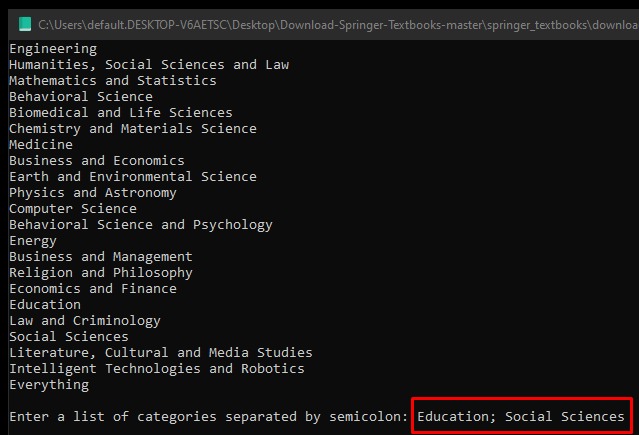Click the window title path text
Image resolution: width=639 pixels, height=435 pixels.
click(x=338, y=25)
